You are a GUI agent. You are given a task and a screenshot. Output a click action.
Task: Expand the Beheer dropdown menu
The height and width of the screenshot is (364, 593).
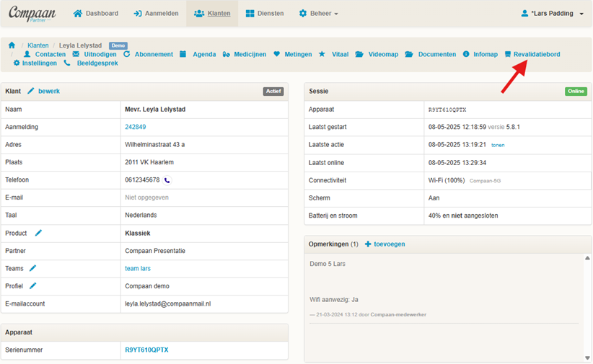click(x=318, y=13)
